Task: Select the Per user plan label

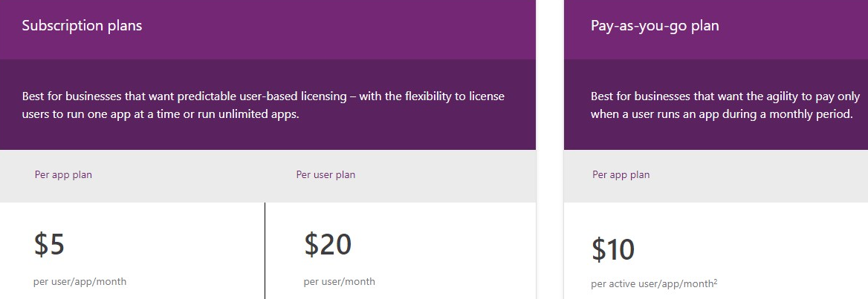Action: click(x=325, y=174)
